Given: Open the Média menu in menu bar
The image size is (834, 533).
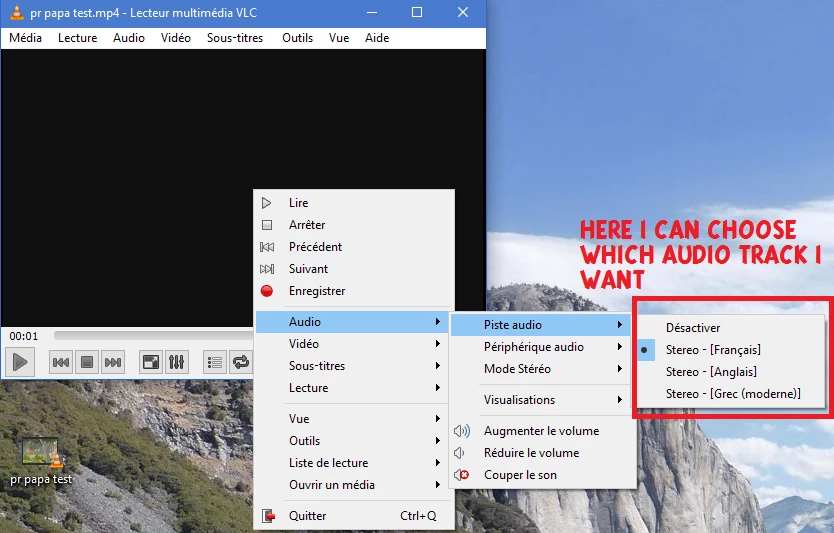Looking at the screenshot, I should (x=26, y=38).
